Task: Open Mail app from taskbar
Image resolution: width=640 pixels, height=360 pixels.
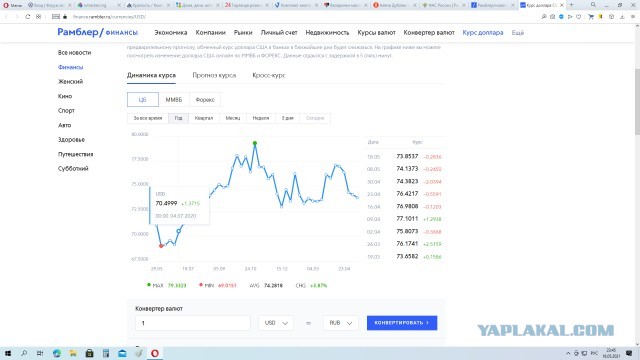Action: tap(122, 353)
